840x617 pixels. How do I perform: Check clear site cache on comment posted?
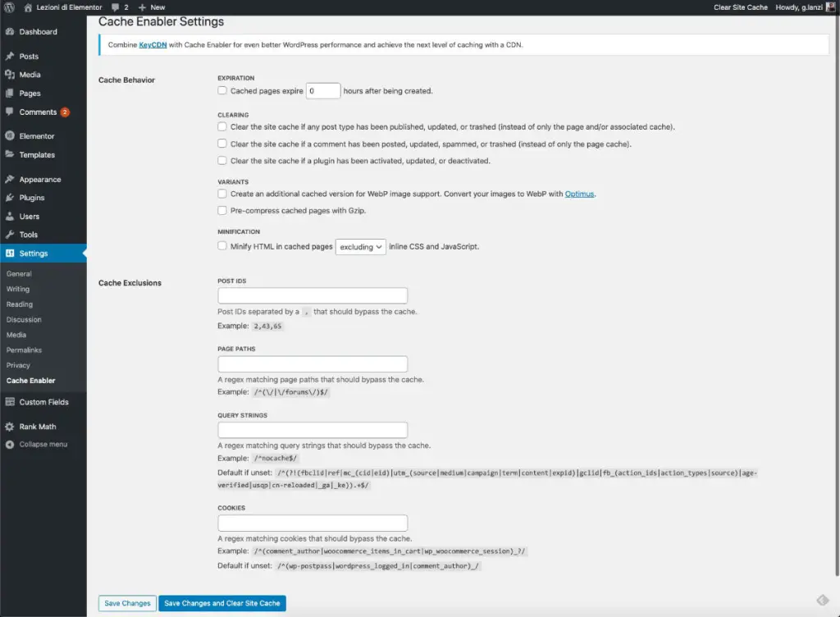[x=222, y=144]
